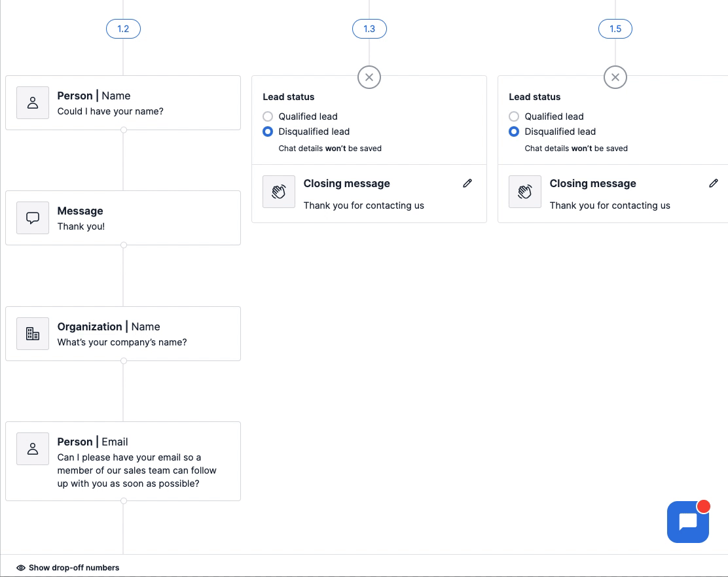Click the 1.5 step badge
This screenshot has height=577, width=728.
[615, 28]
